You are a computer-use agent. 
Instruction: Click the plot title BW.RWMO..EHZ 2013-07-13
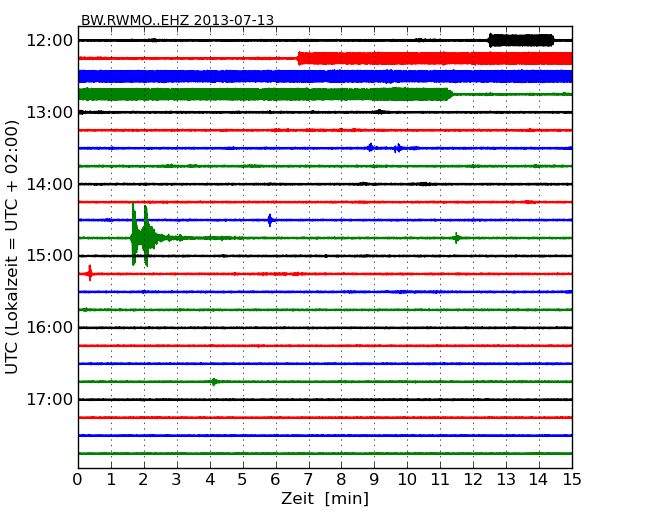coord(177,20)
